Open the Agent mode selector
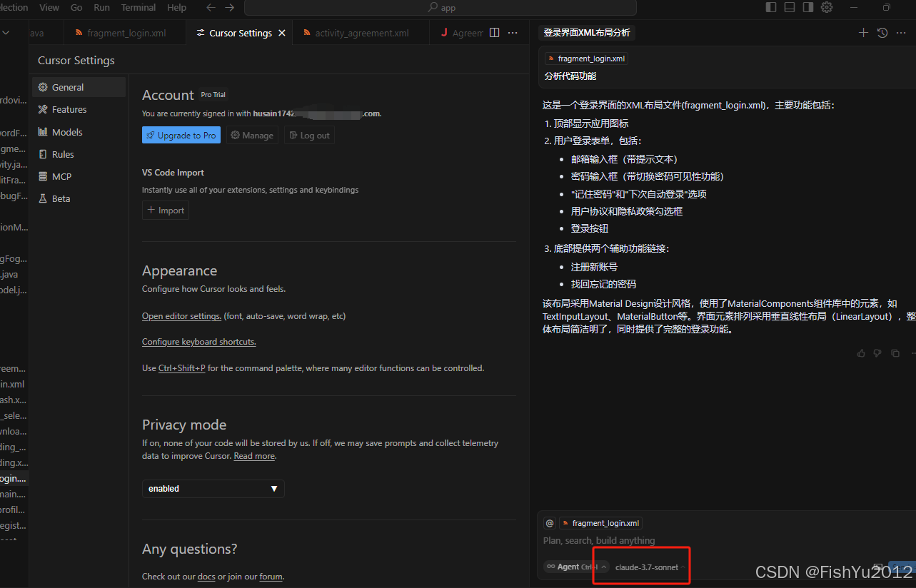916x588 pixels. pyautogui.click(x=576, y=567)
